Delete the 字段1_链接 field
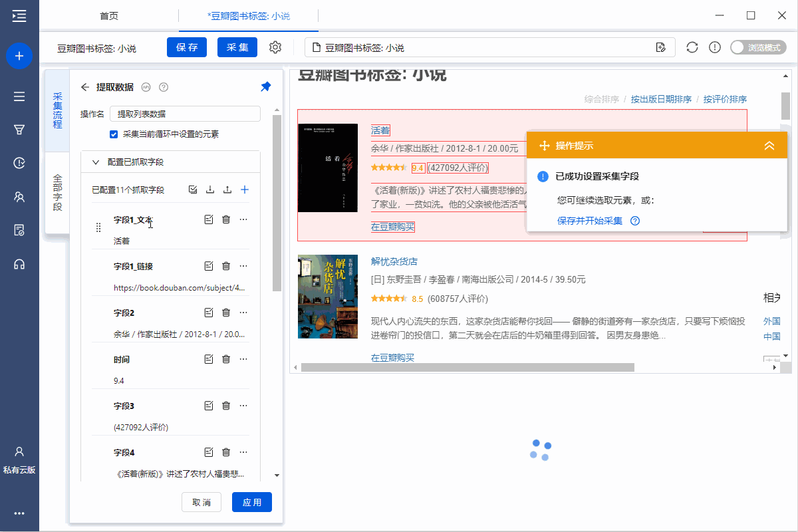 pos(226,266)
